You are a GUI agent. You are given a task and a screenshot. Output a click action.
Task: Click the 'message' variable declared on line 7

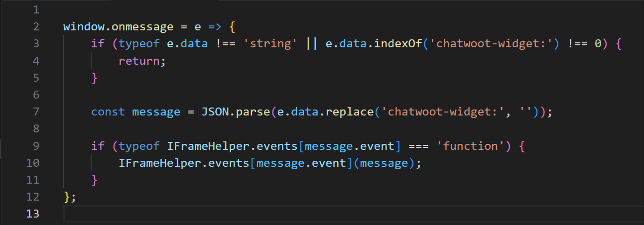(x=155, y=112)
